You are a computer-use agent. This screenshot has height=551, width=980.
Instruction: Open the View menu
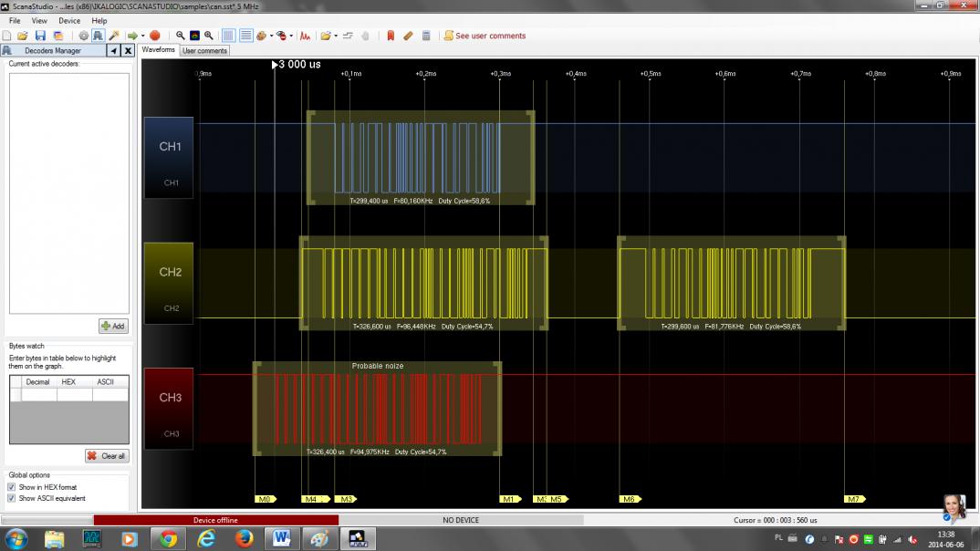click(x=38, y=21)
